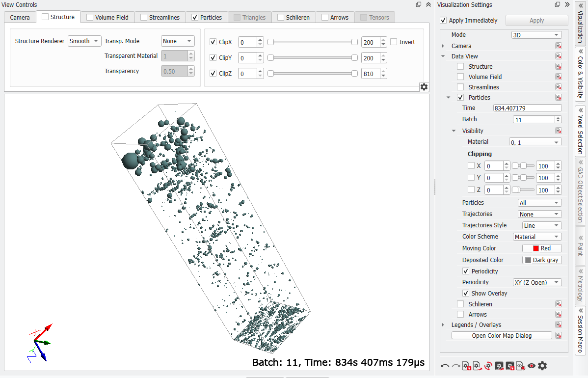
Task: Disable the ClipX checkbox
Action: coord(213,42)
